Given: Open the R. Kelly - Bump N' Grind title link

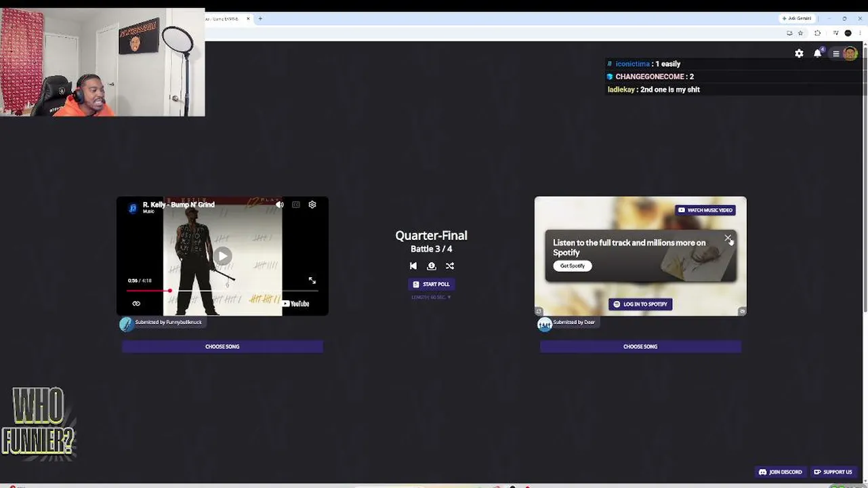Looking at the screenshot, I should (179, 205).
